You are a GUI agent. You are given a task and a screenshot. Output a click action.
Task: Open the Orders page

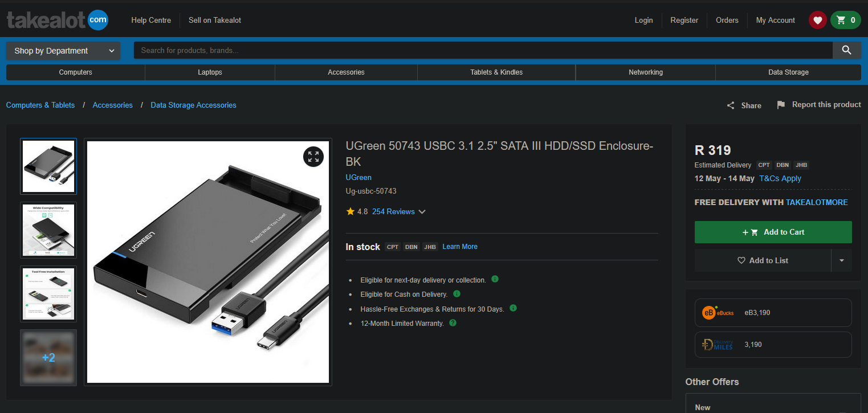727,20
